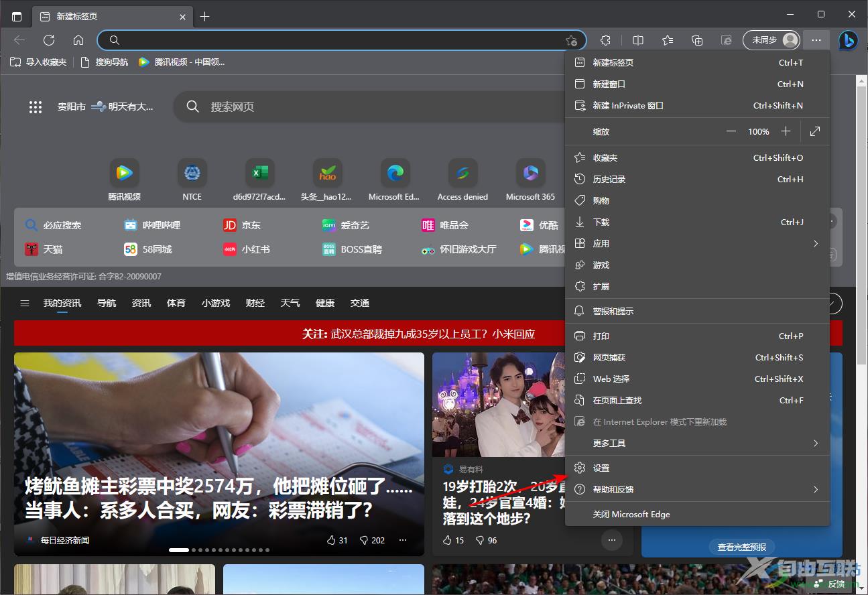The width and height of the screenshot is (868, 595).
Task: Add page to favorites star icon
Action: (x=571, y=40)
